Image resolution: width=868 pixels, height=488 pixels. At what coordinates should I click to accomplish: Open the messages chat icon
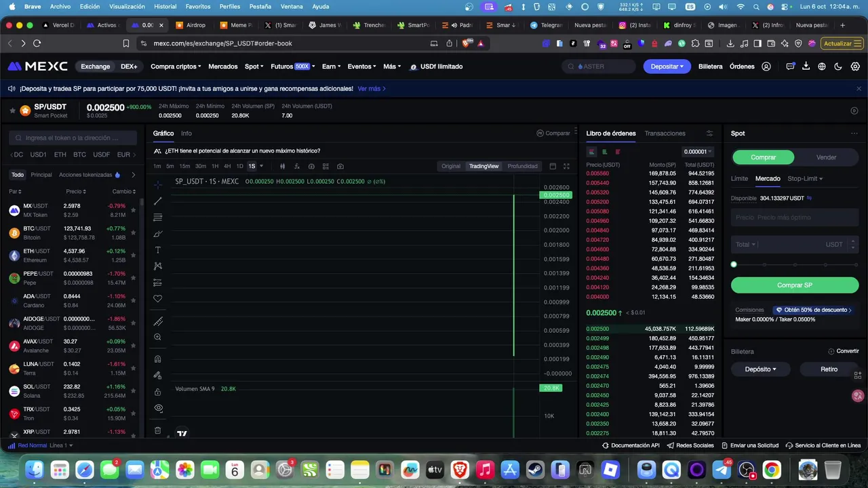[790, 66]
